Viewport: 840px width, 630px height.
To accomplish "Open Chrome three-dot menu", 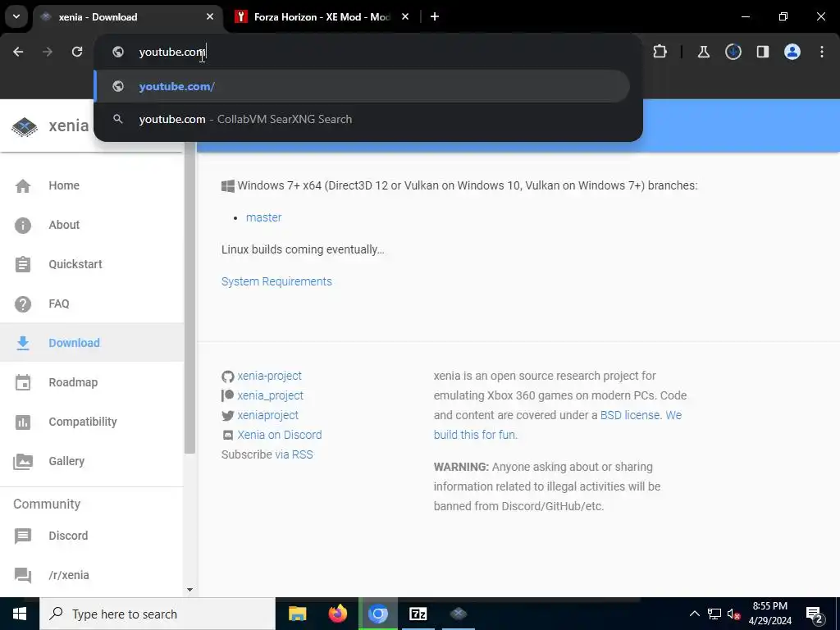I will (822, 52).
